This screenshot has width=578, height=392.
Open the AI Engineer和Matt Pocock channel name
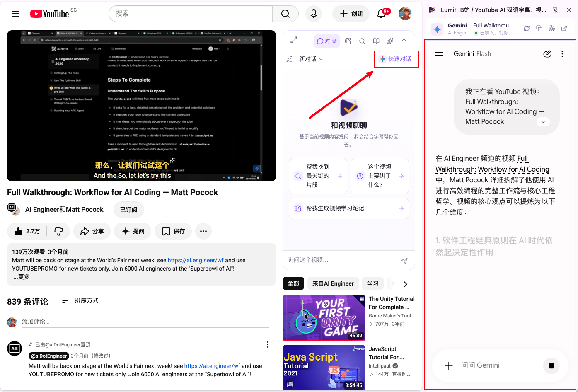tap(64, 210)
